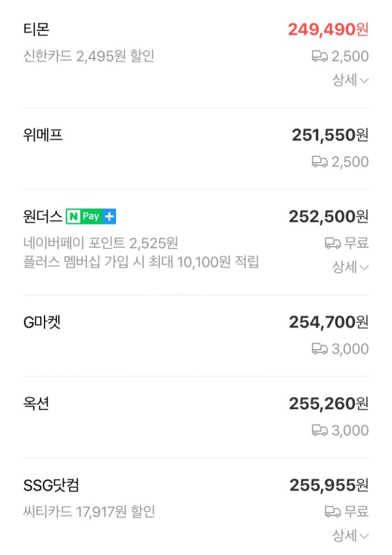Expand 상세 details for 원더스

pyautogui.click(x=350, y=267)
